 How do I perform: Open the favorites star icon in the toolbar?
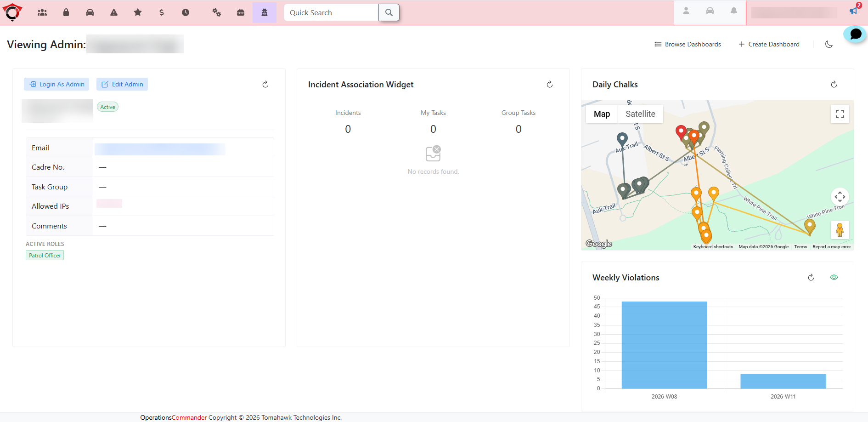click(x=137, y=12)
